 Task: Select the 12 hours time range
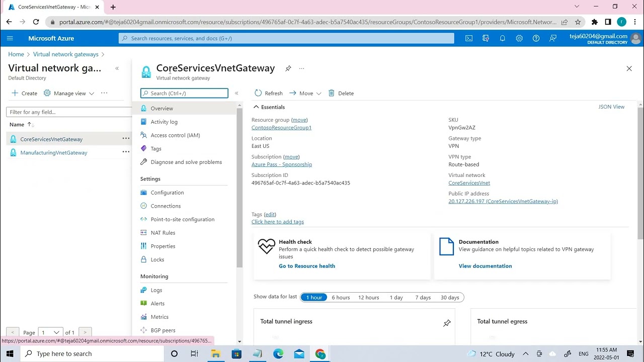tap(369, 297)
